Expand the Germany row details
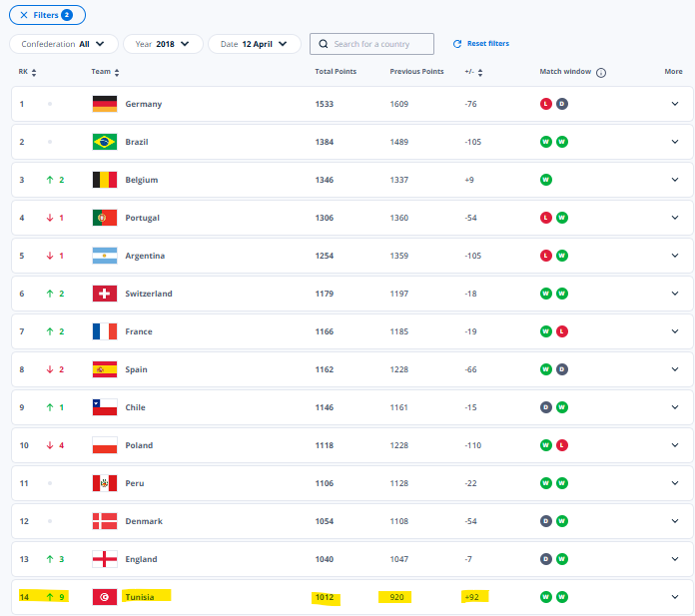Screen dimensions: 695x616 (x=675, y=104)
